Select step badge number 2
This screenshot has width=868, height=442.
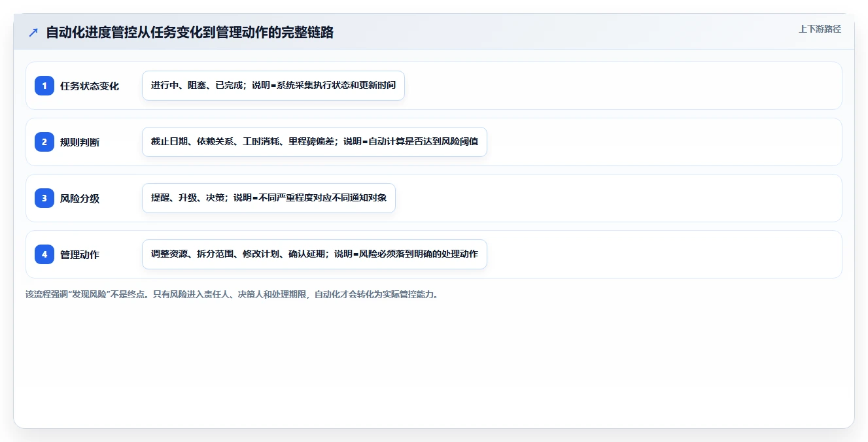coord(44,142)
